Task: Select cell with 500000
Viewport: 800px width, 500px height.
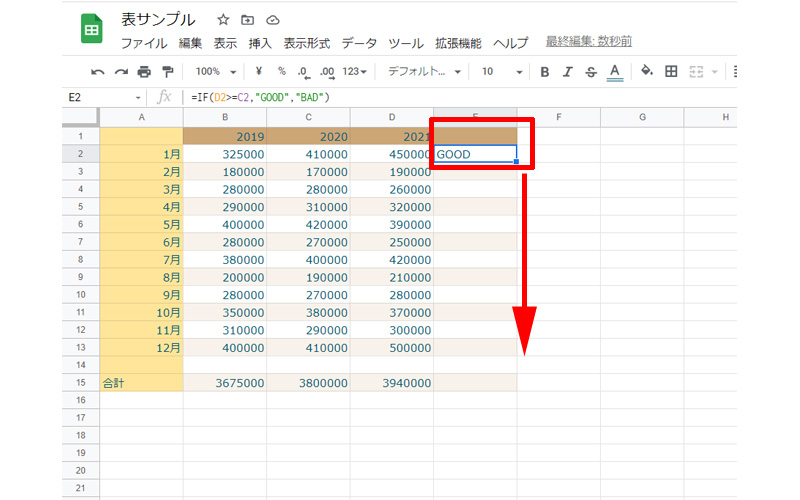Action: pyautogui.click(x=392, y=347)
